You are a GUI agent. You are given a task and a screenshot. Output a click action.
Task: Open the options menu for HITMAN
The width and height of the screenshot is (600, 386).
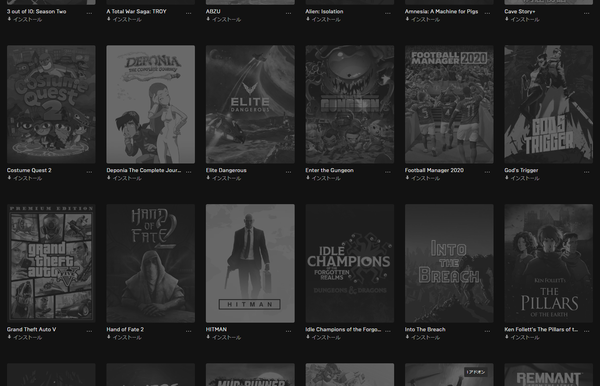point(288,331)
